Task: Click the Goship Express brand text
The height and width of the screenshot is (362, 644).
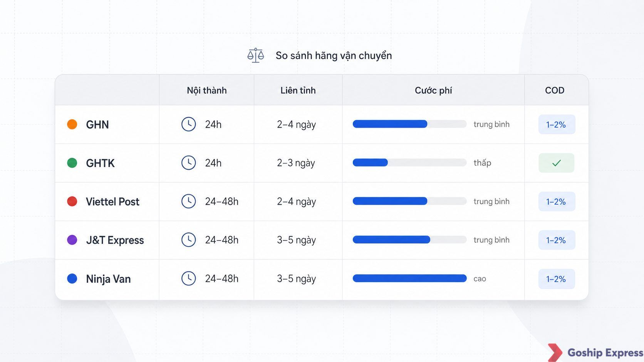Action: coord(605,353)
